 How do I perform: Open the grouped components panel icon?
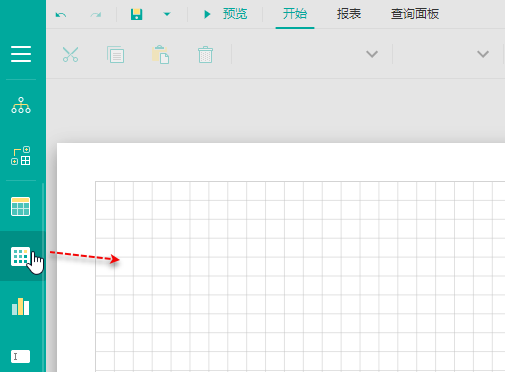(x=21, y=155)
